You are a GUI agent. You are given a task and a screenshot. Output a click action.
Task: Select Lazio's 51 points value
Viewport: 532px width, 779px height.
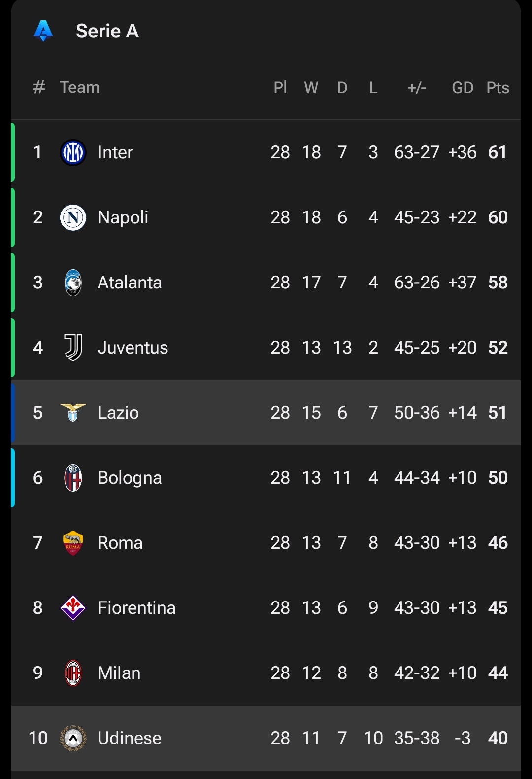[498, 413]
